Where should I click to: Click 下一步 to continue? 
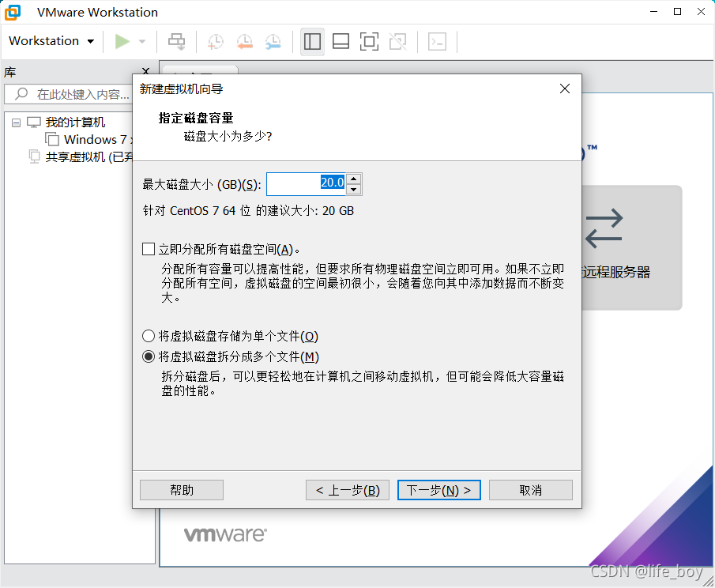coord(439,490)
